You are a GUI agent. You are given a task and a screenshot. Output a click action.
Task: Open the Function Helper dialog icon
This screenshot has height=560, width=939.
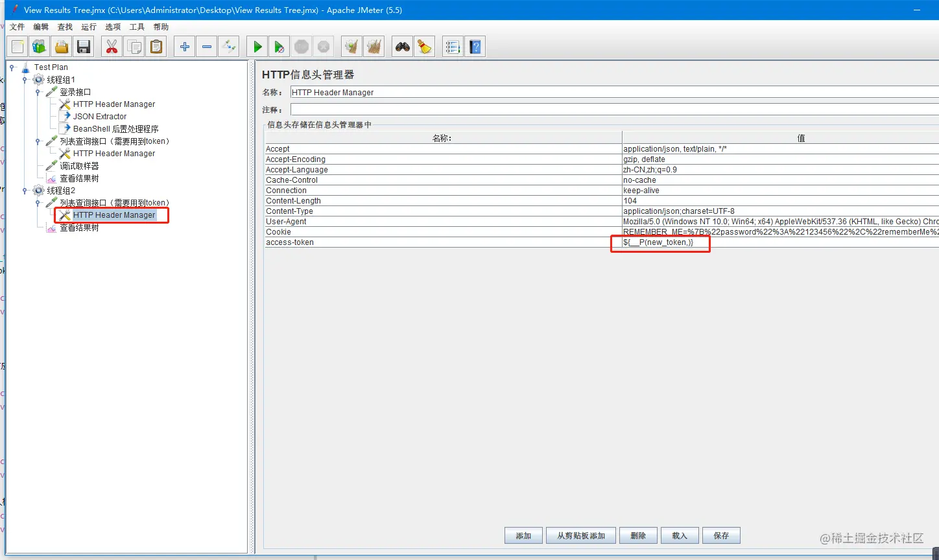[x=453, y=47]
